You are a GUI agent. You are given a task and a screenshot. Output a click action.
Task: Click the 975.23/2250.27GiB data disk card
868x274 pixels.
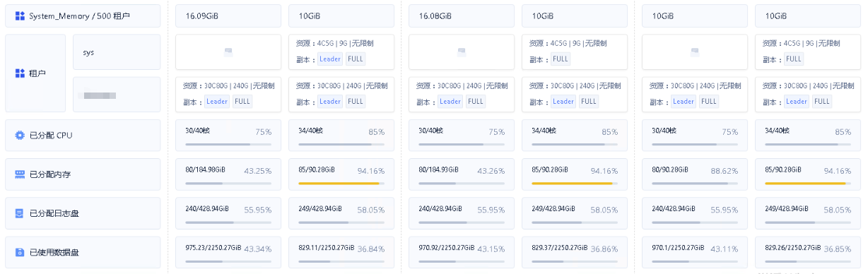(x=228, y=252)
